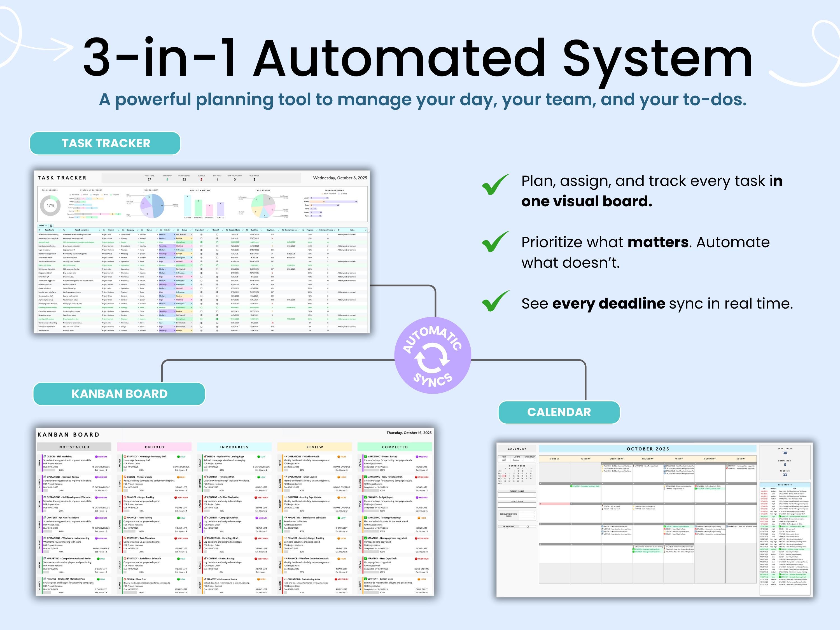This screenshot has width=840, height=630.
Task: Open the Priority column filter arrow
Action: click(174, 230)
